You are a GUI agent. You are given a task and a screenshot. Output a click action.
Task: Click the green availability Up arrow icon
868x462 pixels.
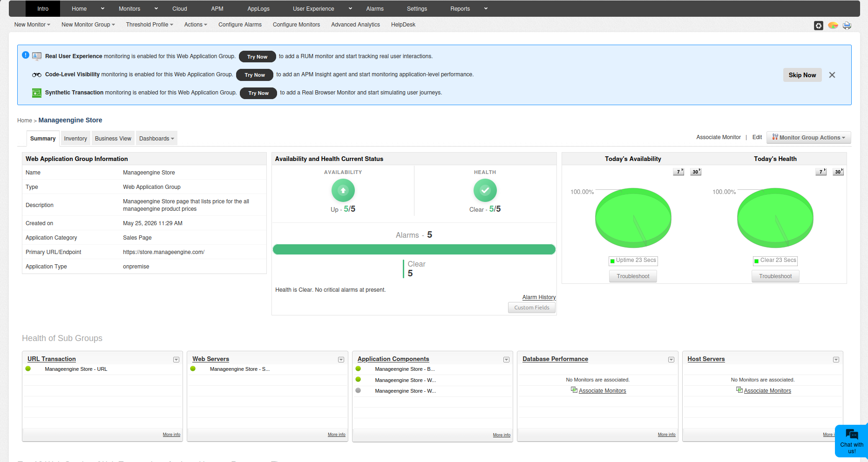(343, 190)
